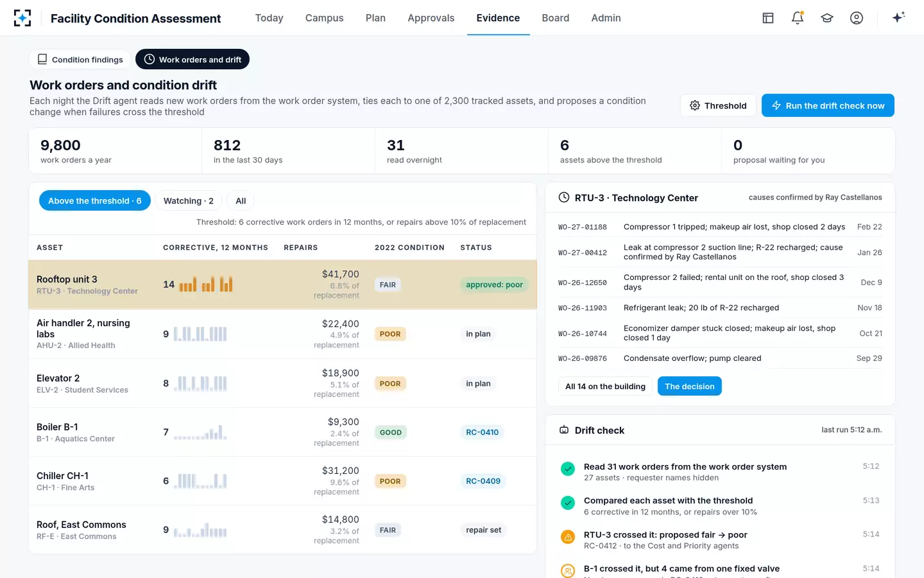Click the app logo icon

[x=22, y=18]
